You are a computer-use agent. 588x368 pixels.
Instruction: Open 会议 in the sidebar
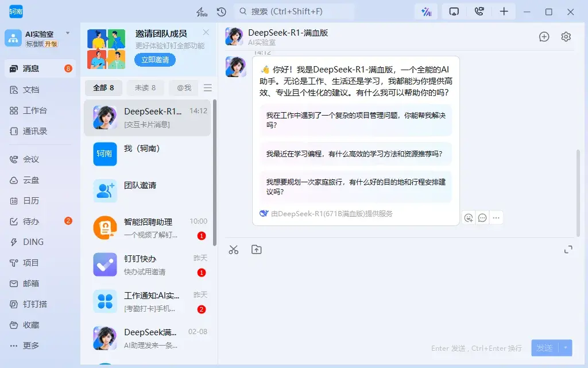tap(40, 159)
